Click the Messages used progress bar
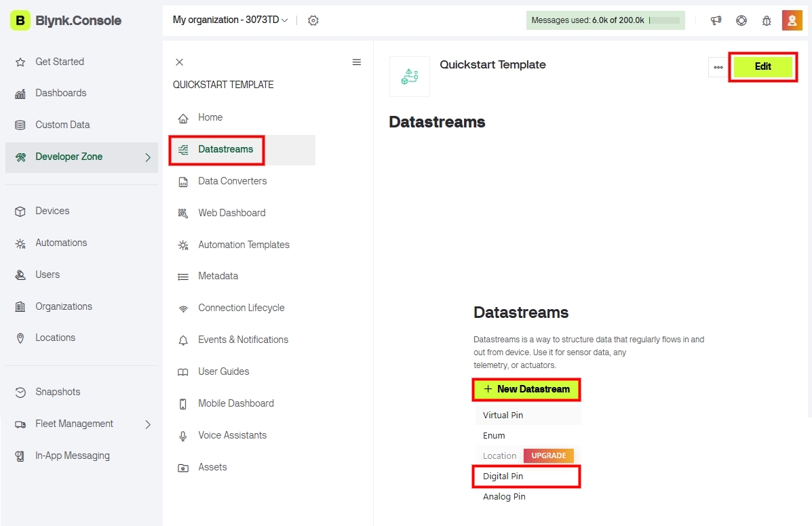 coord(665,20)
